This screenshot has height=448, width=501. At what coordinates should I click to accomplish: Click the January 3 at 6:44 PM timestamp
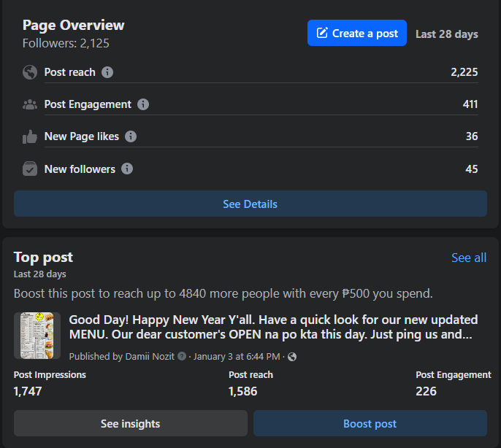click(x=237, y=356)
